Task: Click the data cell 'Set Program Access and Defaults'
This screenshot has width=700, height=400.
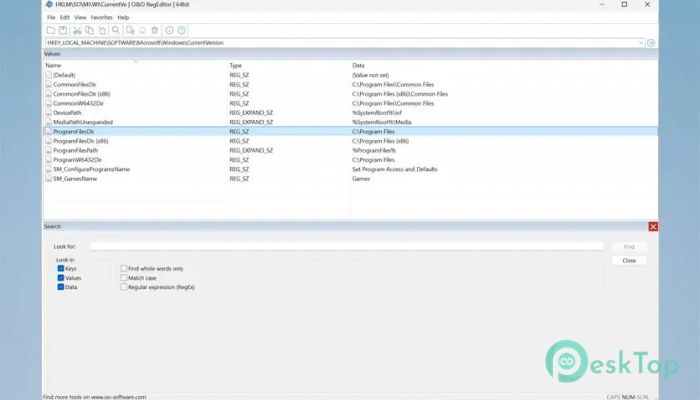Action: 395,169
